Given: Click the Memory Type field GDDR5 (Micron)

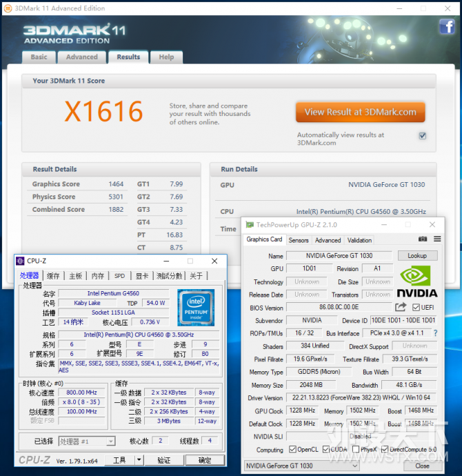Looking at the screenshot, I should (x=319, y=372).
